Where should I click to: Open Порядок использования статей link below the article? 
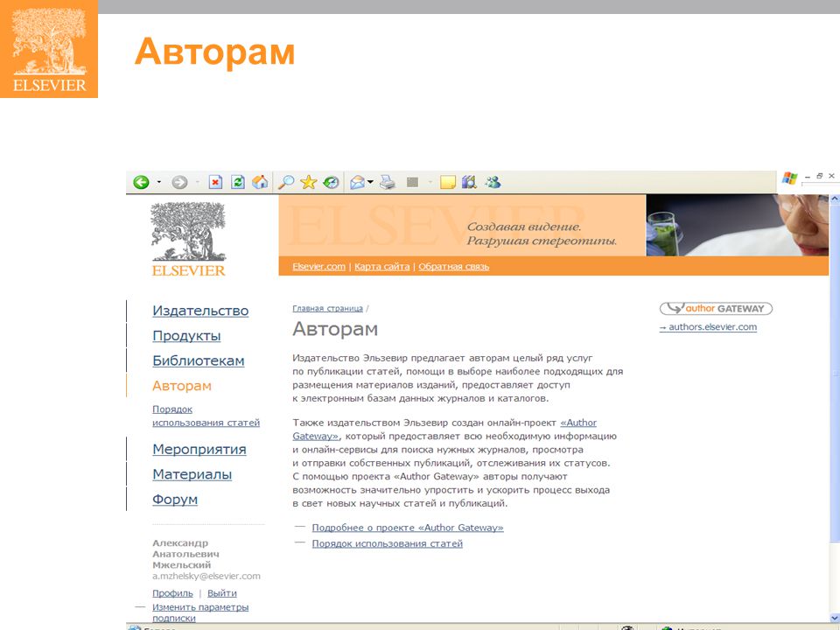[388, 543]
